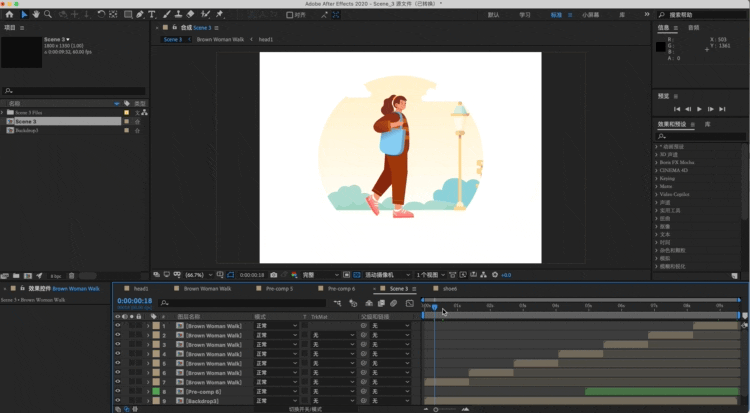Select the Zoom magnifier tool
This screenshot has width=750, height=413.
click(49, 15)
